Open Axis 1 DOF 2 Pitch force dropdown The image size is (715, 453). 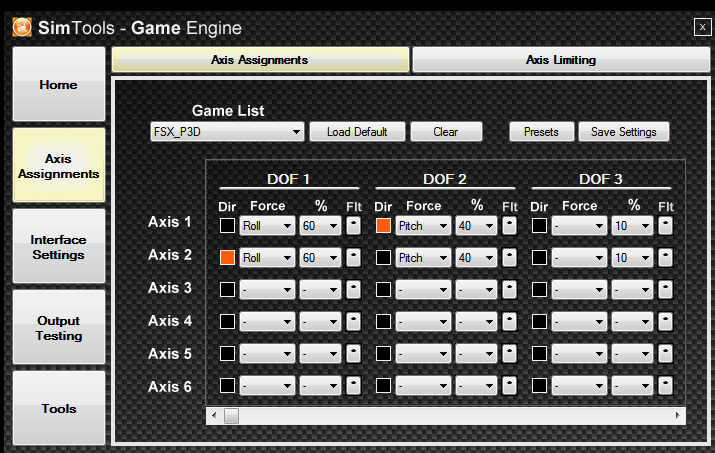pos(423,225)
